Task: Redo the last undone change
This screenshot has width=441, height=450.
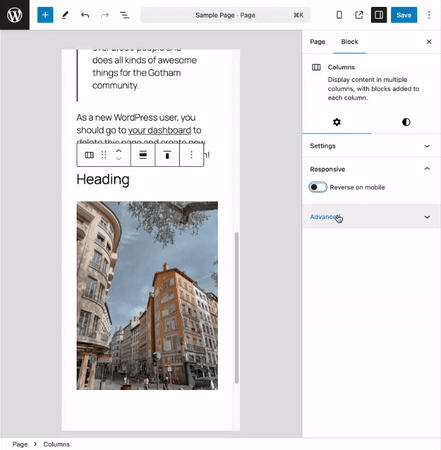Action: click(105, 15)
